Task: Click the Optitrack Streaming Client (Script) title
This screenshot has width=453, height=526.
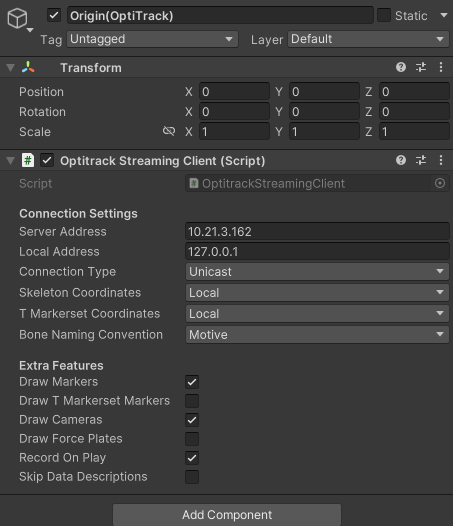Action: [162, 161]
